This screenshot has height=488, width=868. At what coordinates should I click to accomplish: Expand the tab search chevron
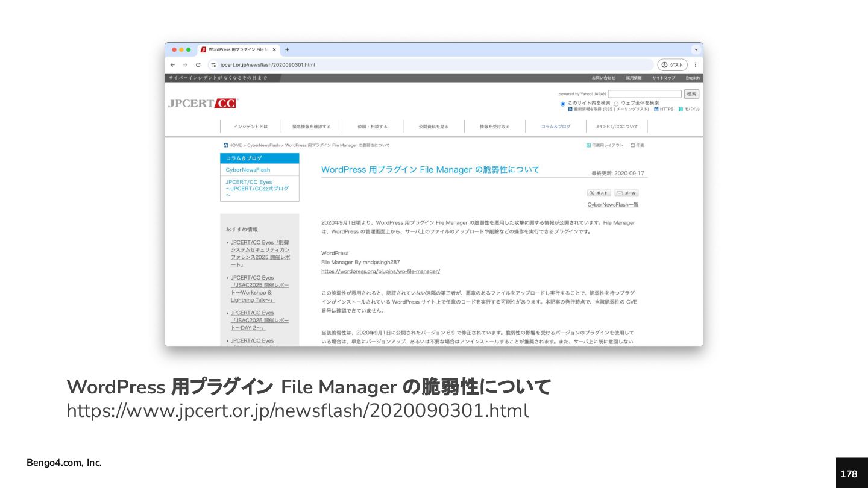(x=696, y=49)
